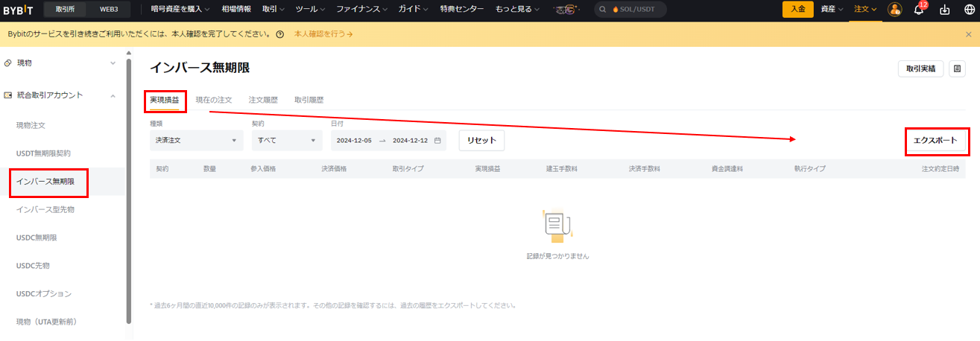Viewport: 980px width, 341px height.
Task: Click the document icon beside 取引実績
Action: (957, 68)
